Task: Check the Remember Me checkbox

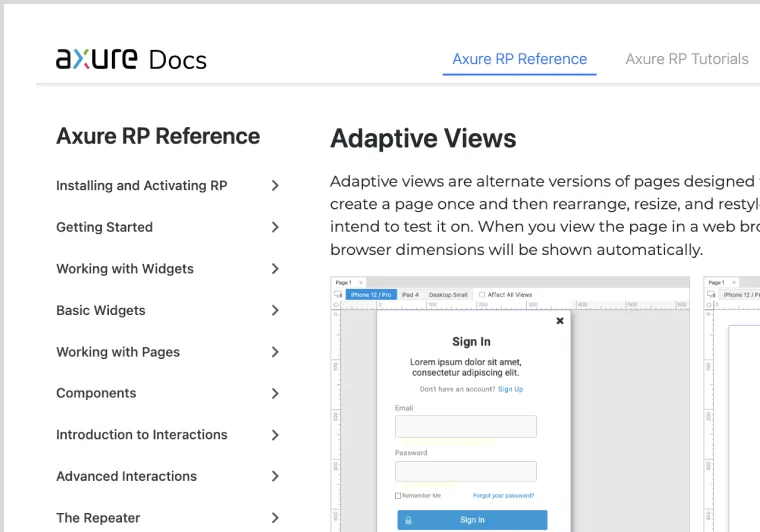Action: (x=398, y=496)
